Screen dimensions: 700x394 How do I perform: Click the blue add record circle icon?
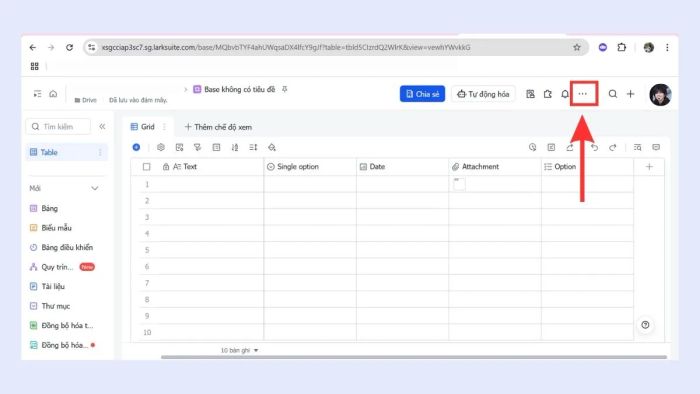pos(136,147)
